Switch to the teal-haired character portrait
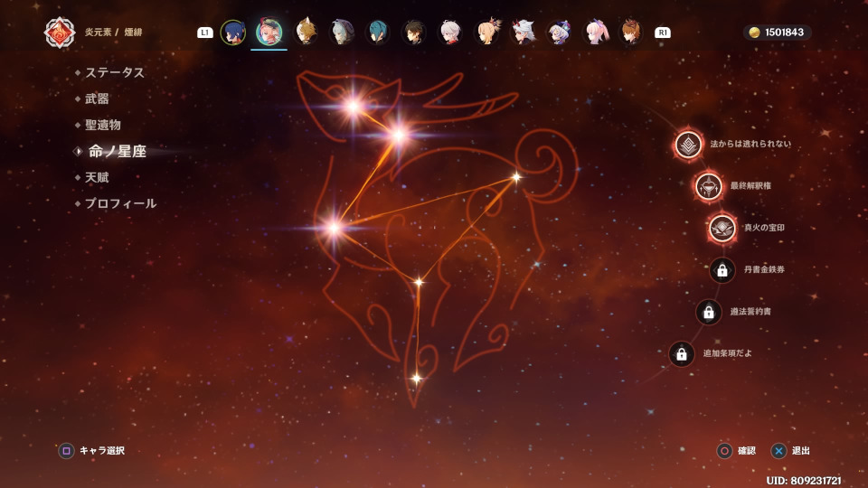 tap(378, 33)
